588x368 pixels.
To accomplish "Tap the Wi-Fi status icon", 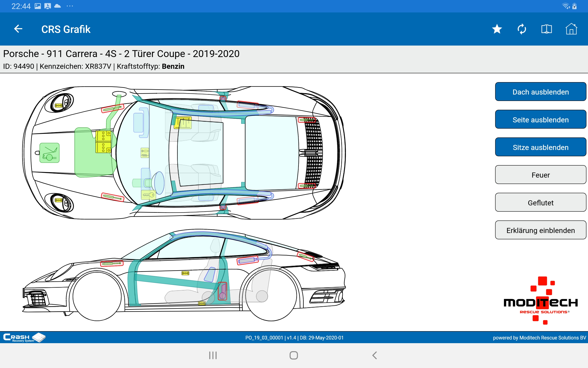I will (566, 6).
